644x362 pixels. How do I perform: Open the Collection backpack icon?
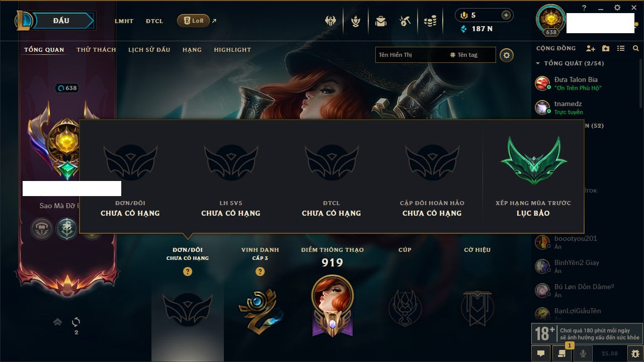coord(381,21)
